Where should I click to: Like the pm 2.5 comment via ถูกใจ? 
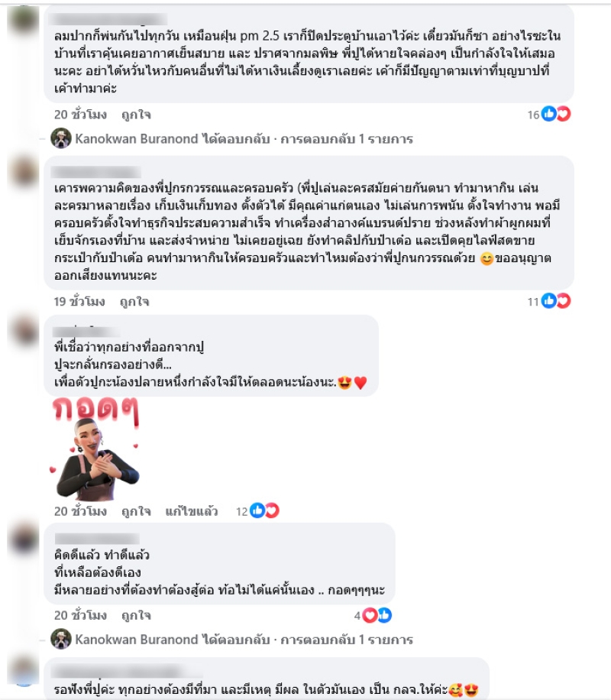(136, 115)
